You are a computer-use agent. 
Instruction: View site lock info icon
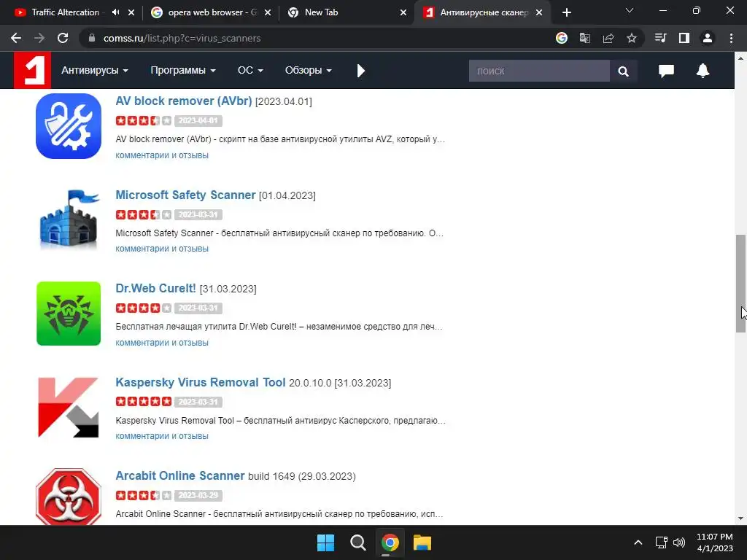[x=92, y=38]
